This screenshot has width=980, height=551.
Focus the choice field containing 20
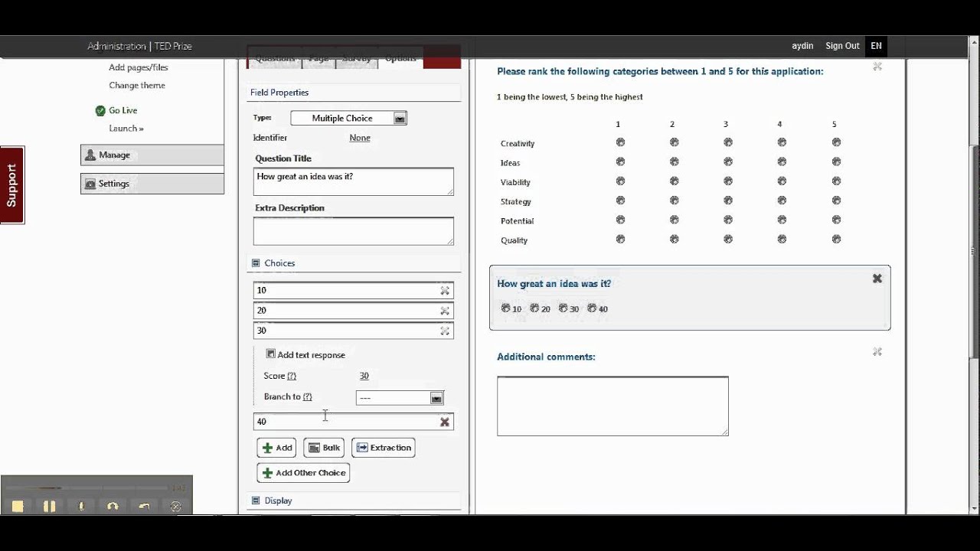coord(353,311)
